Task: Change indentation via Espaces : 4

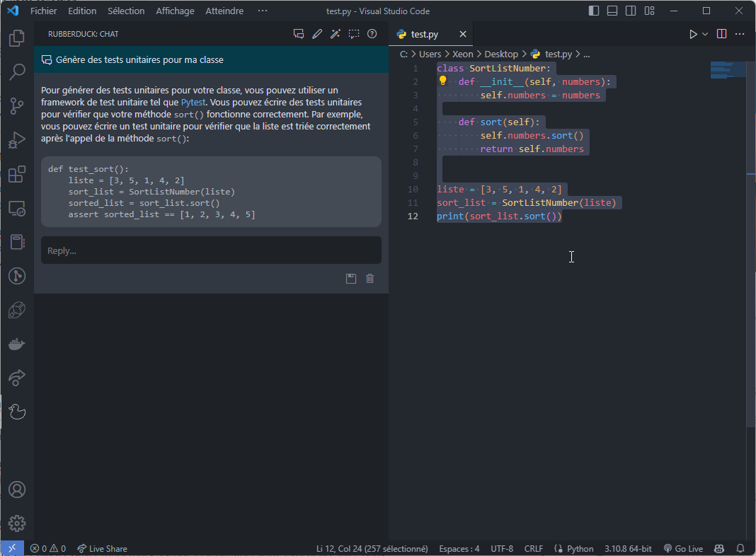Action: point(459,548)
